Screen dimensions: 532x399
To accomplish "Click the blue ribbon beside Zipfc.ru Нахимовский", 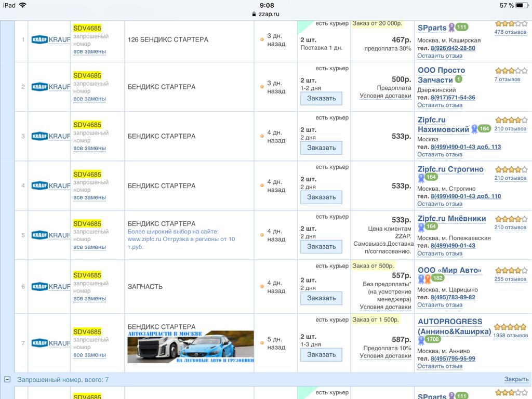I will tap(474, 129).
